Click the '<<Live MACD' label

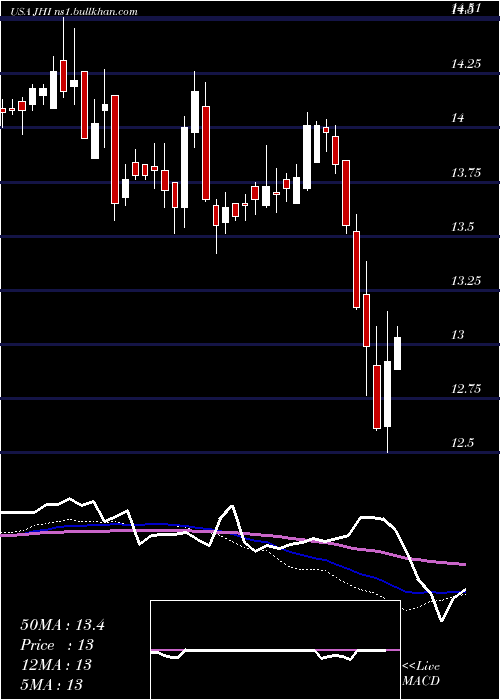tap(421, 673)
